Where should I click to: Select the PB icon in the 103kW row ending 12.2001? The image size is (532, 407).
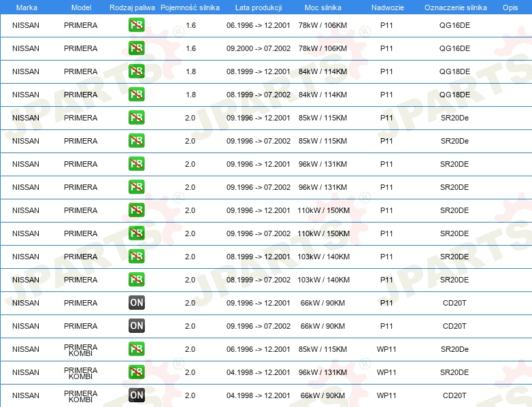(x=136, y=257)
